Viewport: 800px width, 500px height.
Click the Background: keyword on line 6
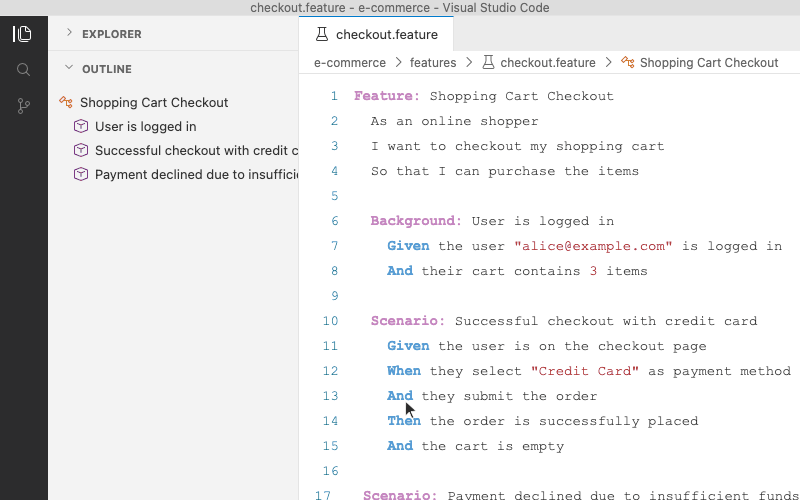pos(416,221)
